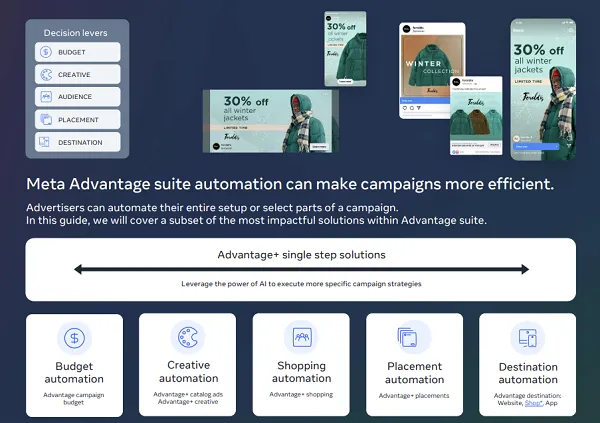
Task: Click the devices icon in Destination lever
Action: click(45, 142)
